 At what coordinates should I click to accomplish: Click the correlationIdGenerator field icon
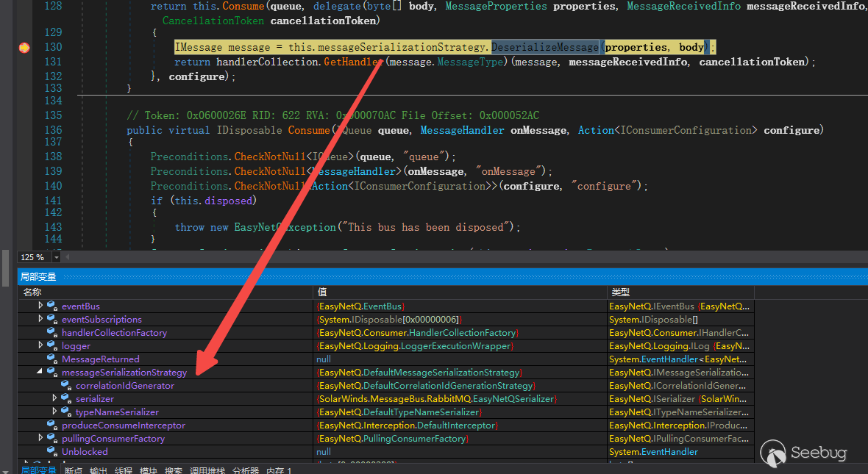click(66, 386)
